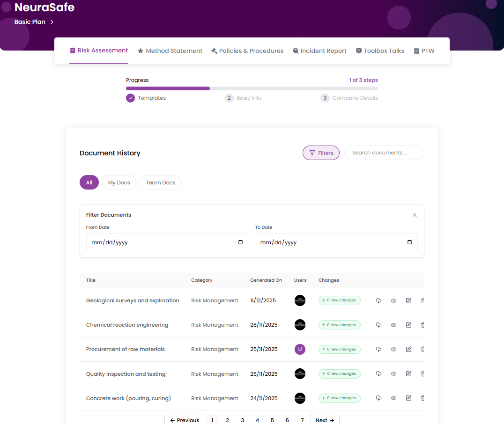Click the U user avatar in Procurement row
Viewport: 504px width, 424px height.
[x=300, y=349]
